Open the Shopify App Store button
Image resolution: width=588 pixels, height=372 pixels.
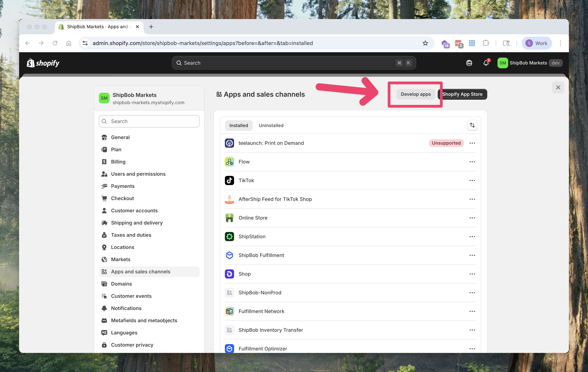coord(462,94)
